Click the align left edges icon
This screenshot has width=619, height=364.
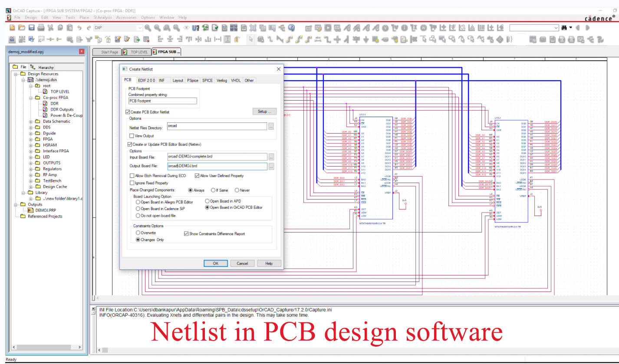(160, 39)
